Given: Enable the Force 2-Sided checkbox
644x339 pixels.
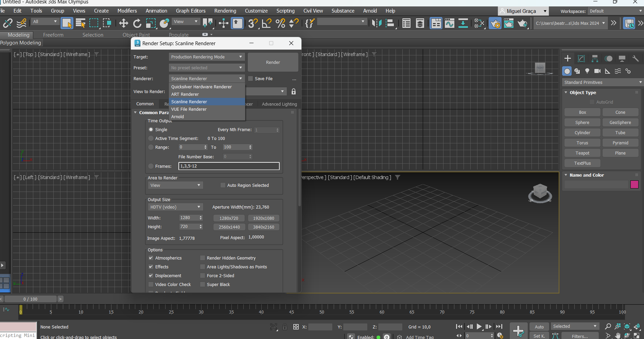Looking at the screenshot, I should point(203,275).
